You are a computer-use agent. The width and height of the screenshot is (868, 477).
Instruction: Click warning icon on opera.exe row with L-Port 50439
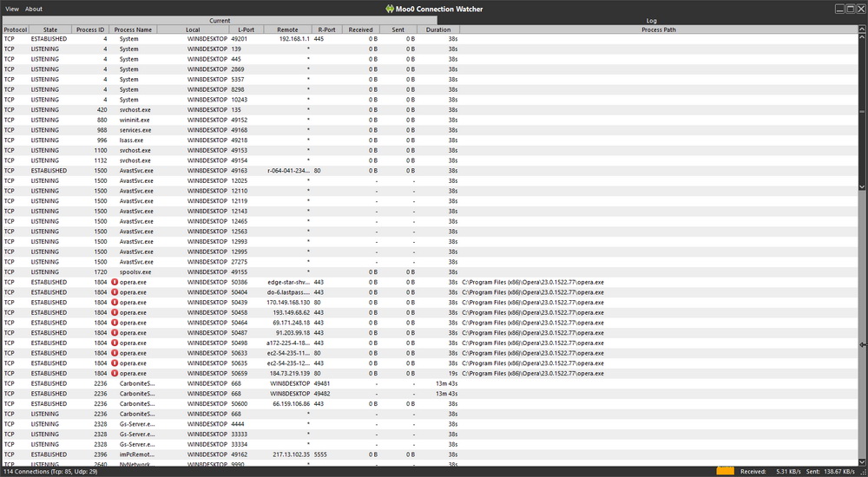coord(115,302)
